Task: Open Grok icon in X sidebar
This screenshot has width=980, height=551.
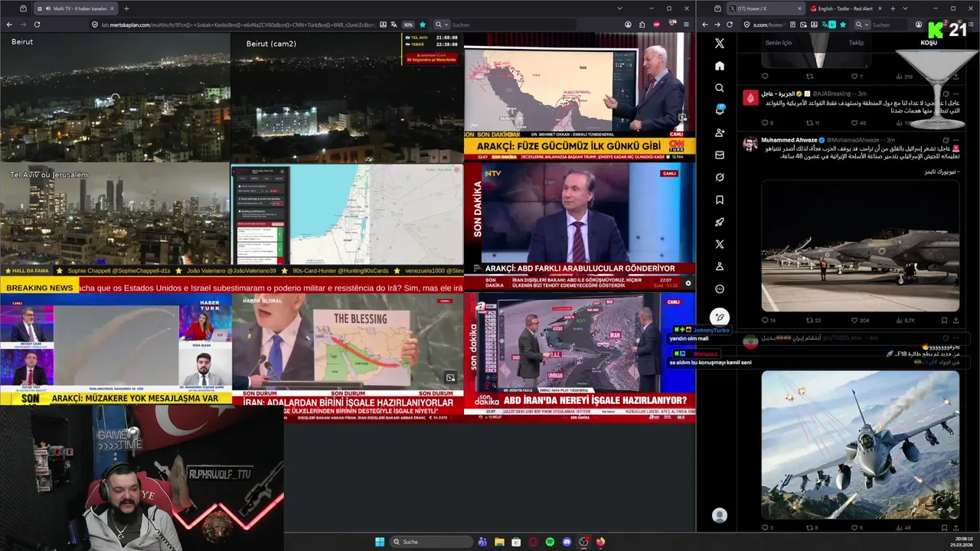Action: tap(719, 178)
